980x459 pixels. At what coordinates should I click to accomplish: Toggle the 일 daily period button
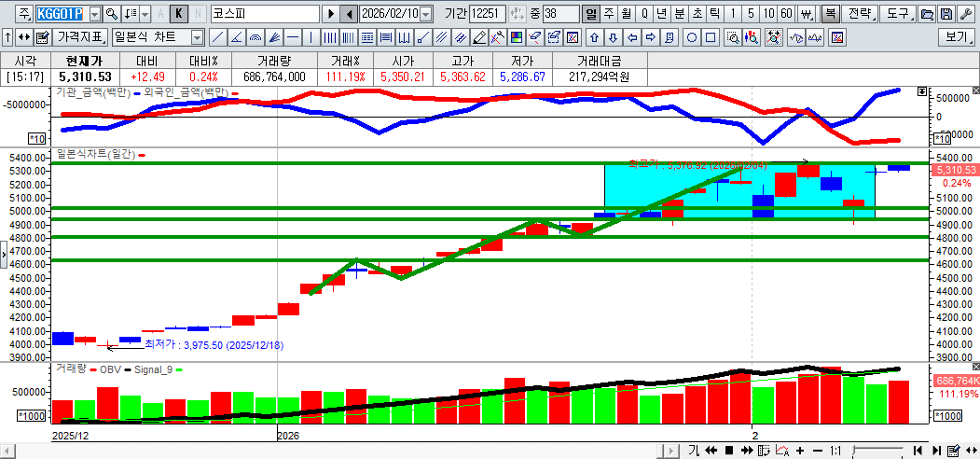590,14
